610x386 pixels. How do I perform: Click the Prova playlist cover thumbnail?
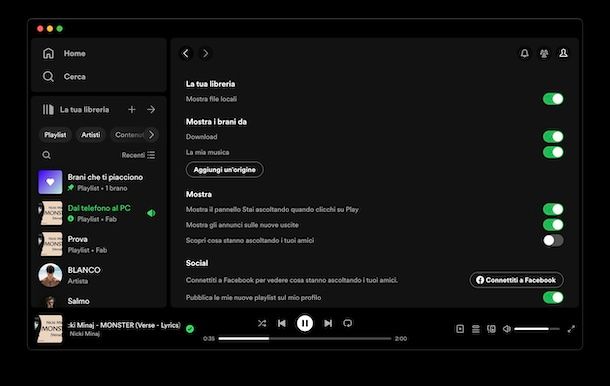click(50, 244)
